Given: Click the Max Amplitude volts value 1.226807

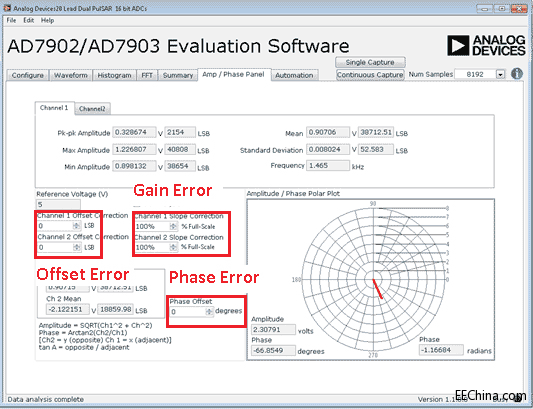Looking at the screenshot, I should click(135, 149).
